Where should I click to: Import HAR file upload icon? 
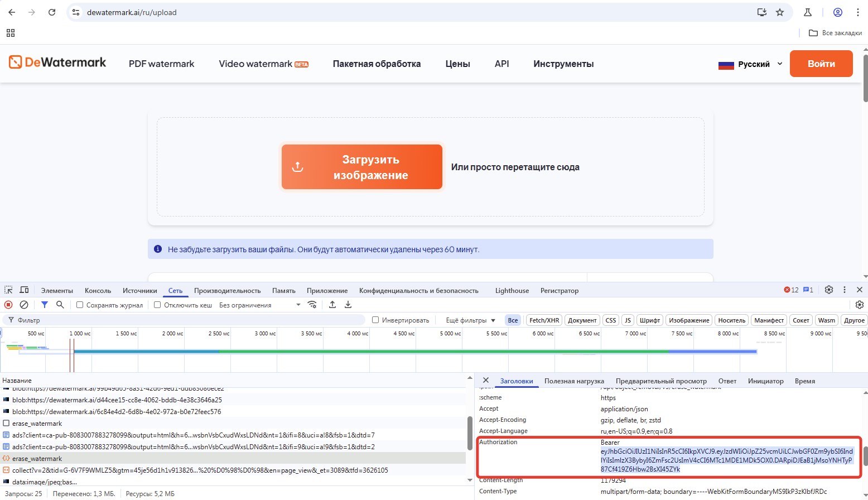click(x=332, y=305)
